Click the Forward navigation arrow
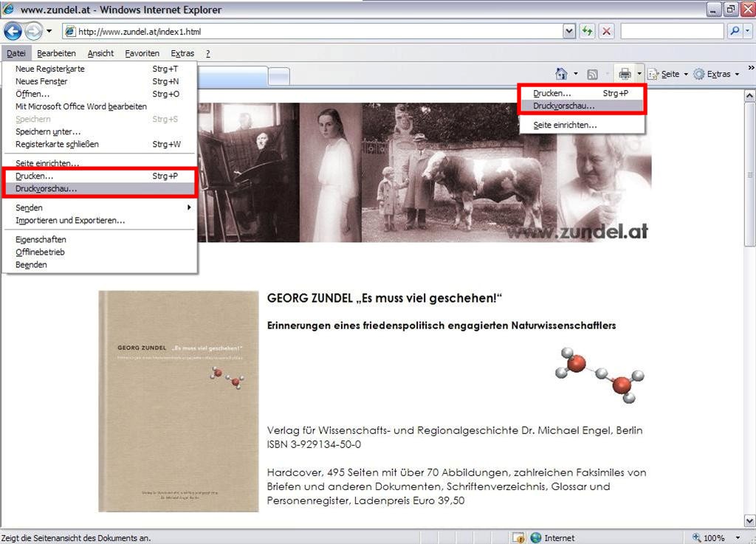Viewport: 756px width, 544px height. tap(34, 32)
